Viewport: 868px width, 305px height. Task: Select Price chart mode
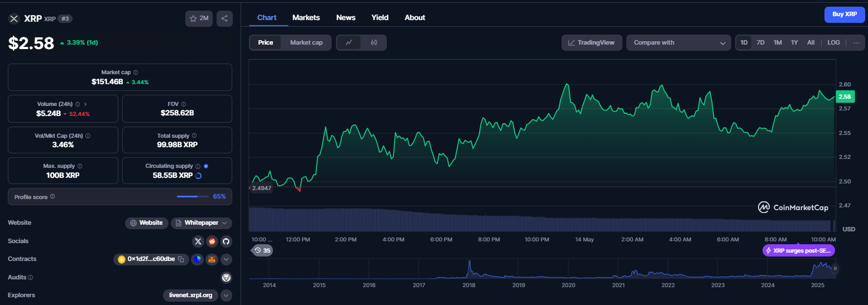pos(266,42)
